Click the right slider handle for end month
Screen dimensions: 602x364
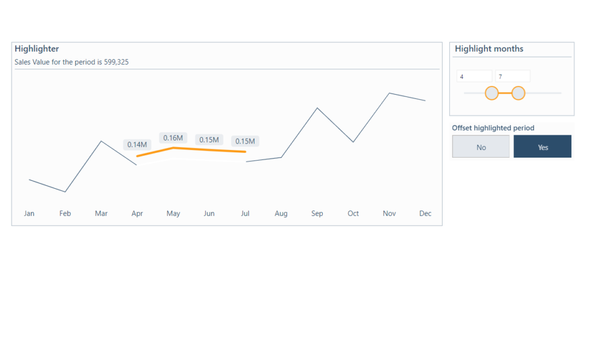point(518,93)
